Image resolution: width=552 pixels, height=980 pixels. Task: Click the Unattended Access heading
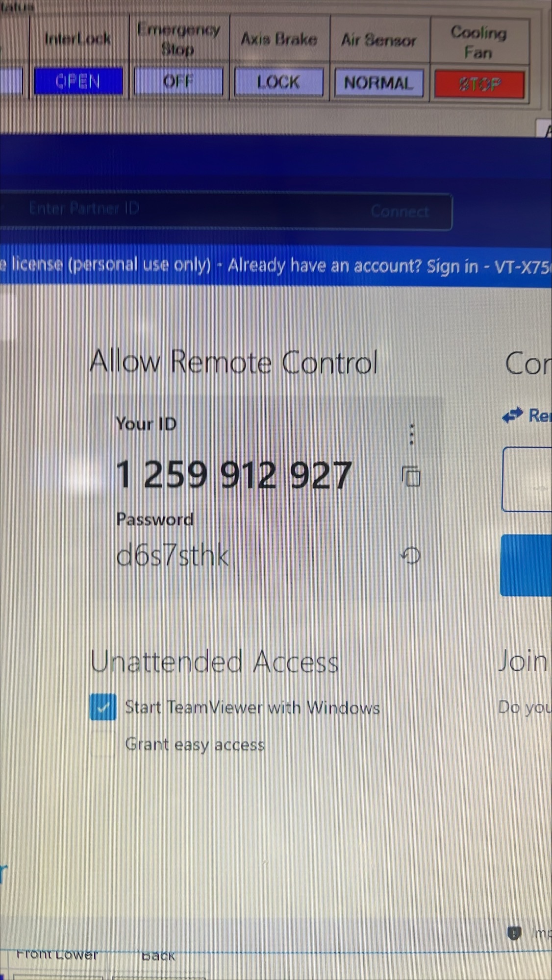pyautogui.click(x=214, y=661)
